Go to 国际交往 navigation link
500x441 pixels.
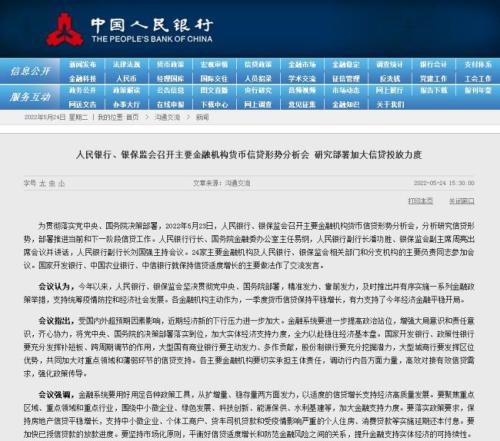tap(214, 79)
